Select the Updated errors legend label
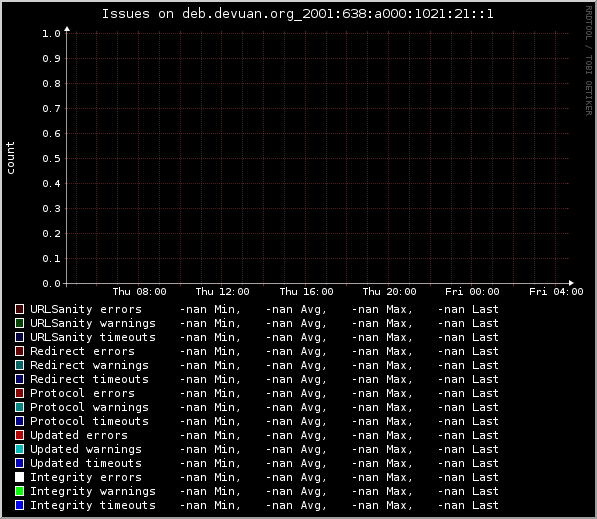The width and height of the screenshot is (597, 519). click(x=79, y=435)
